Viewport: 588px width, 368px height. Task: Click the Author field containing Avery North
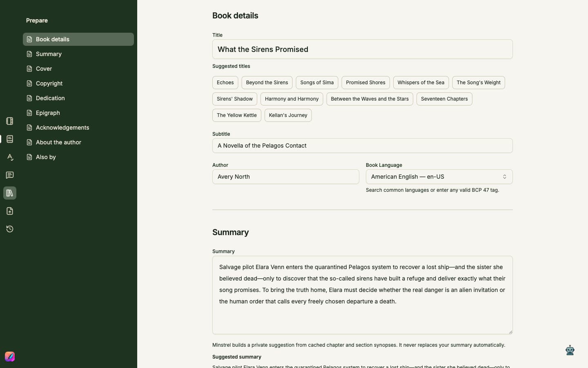(286, 177)
